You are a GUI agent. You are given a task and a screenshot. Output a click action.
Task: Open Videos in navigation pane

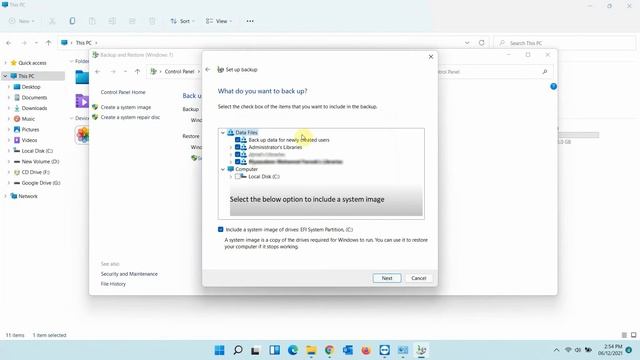pyautogui.click(x=29, y=140)
